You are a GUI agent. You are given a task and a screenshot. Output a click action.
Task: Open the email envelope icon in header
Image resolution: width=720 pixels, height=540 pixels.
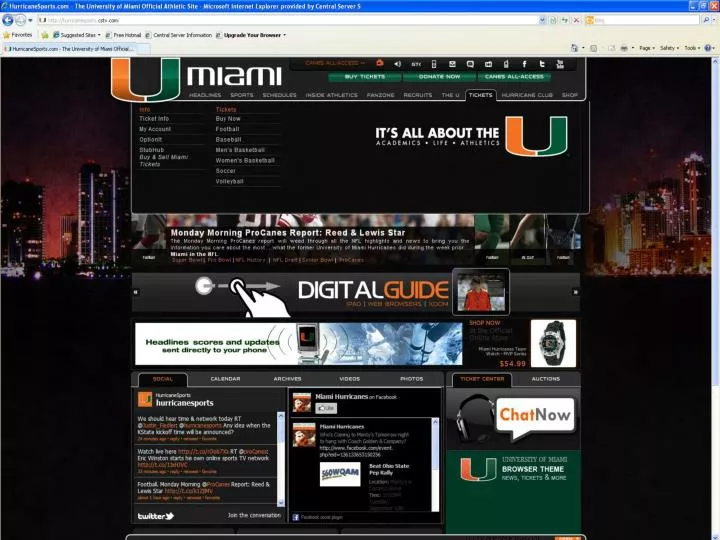pyautogui.click(x=452, y=64)
